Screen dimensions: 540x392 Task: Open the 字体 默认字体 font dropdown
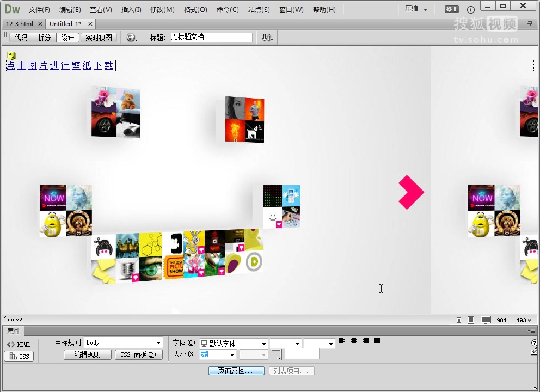234,344
